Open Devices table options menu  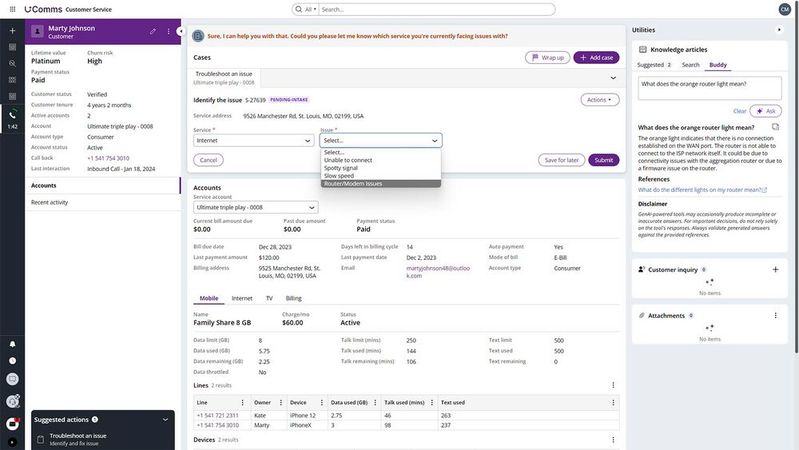pos(613,440)
